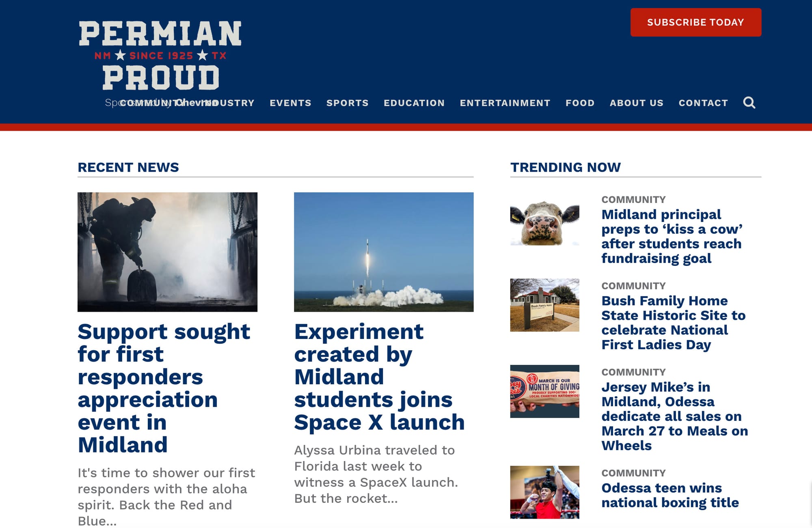The width and height of the screenshot is (812, 528).
Task: Click the Jersey Mike's Month of Giving thumbnail
Action: click(x=544, y=391)
